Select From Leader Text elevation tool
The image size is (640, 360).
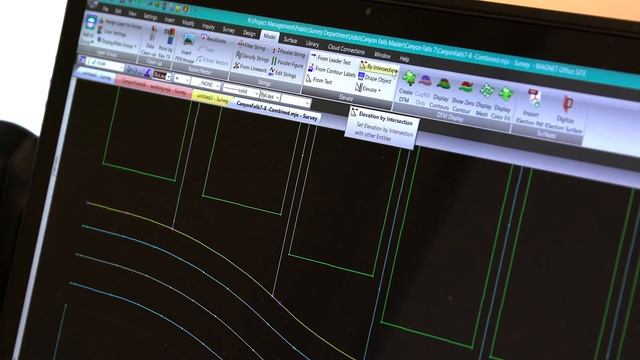331,60
